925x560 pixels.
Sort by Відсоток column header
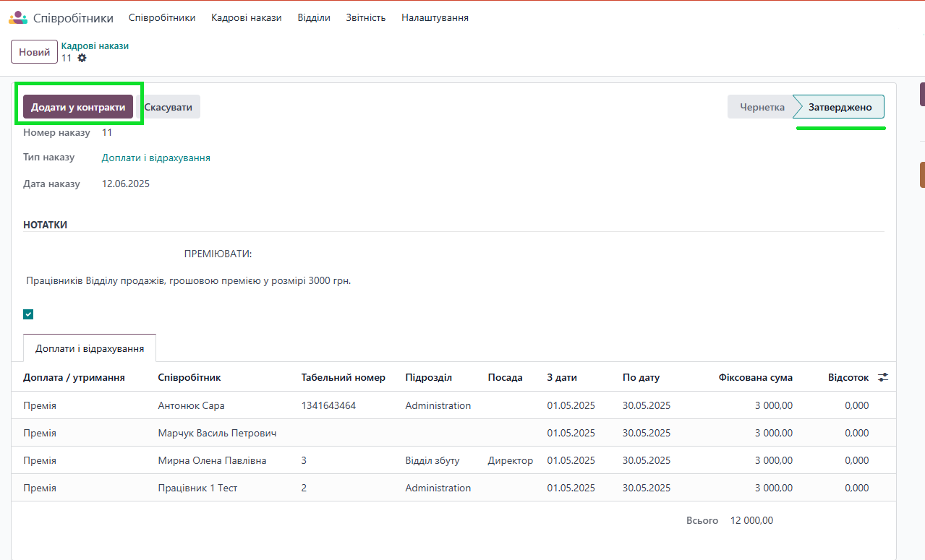[848, 377]
